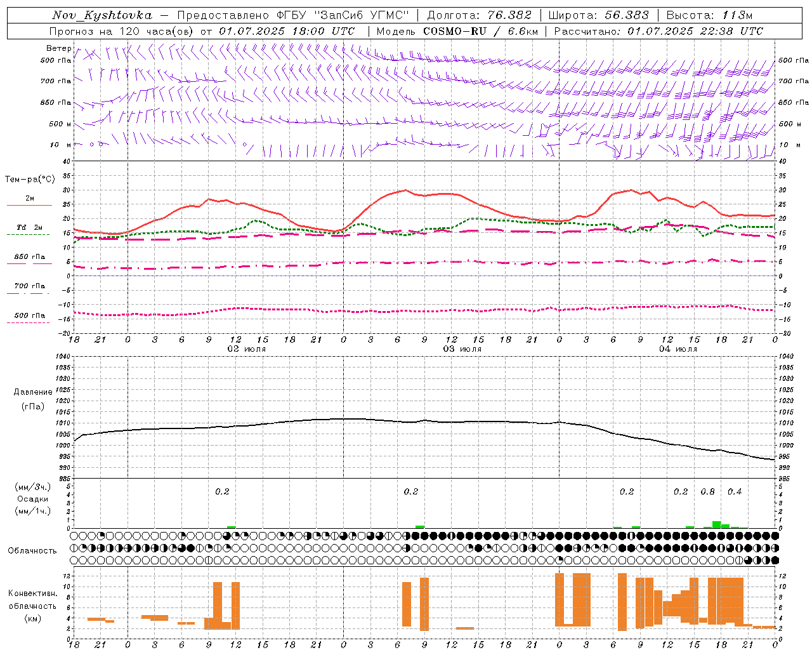Click the "Конвективн." convective cloud label

click(32, 594)
